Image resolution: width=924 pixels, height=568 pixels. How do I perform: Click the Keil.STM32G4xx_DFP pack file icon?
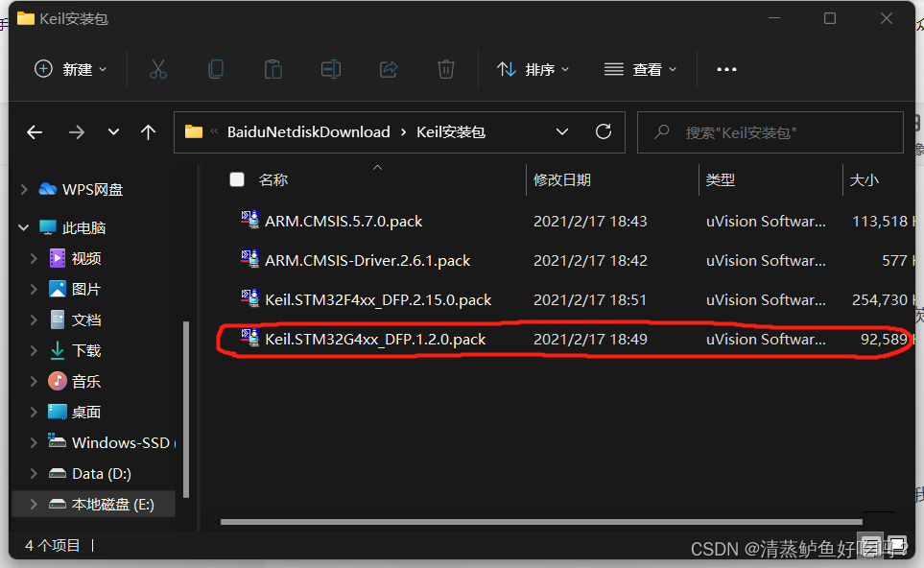click(249, 338)
